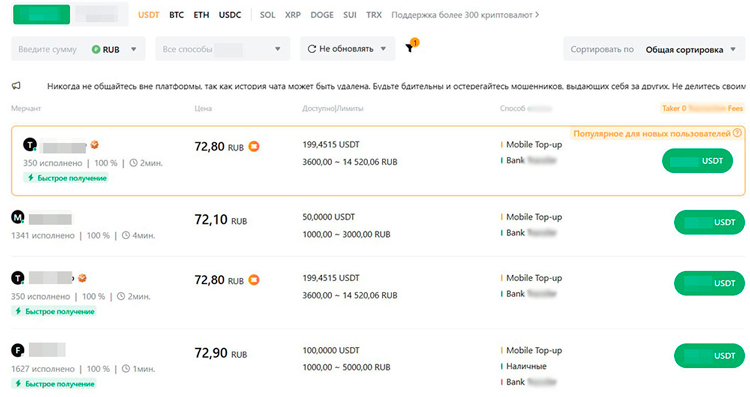Click the limit 1000,00 ~ 5000,00 RUB
The height and width of the screenshot is (397, 750).
346,367
